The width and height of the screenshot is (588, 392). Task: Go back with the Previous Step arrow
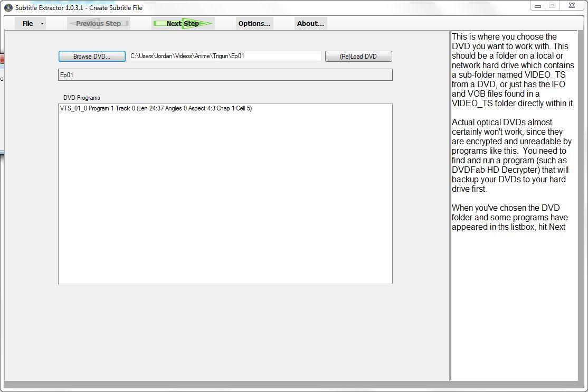pos(98,23)
